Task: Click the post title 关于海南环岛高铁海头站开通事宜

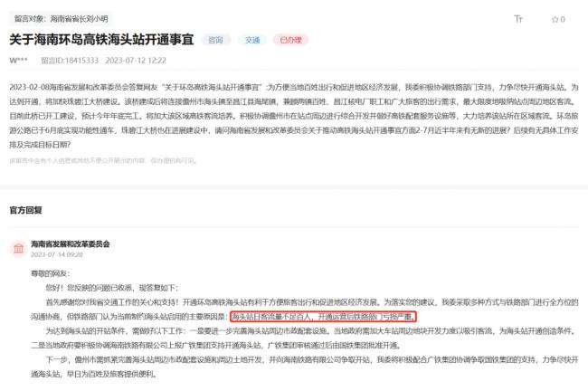Action: point(101,40)
